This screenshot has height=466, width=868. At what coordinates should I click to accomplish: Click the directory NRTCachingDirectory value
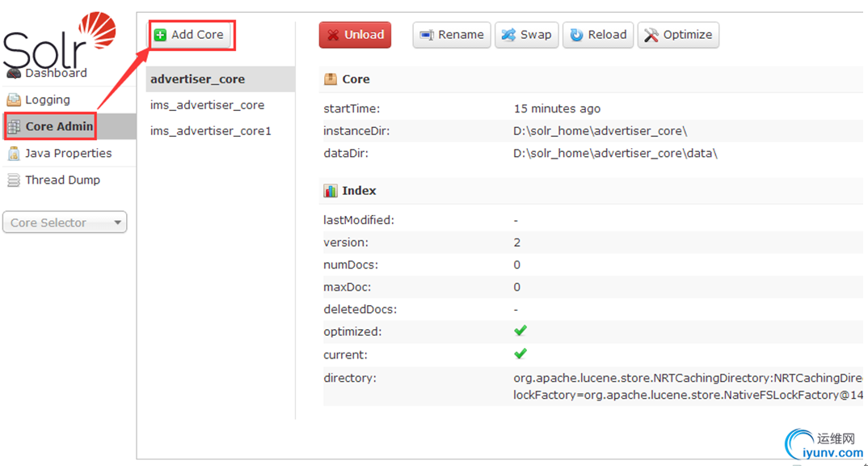(x=688, y=378)
